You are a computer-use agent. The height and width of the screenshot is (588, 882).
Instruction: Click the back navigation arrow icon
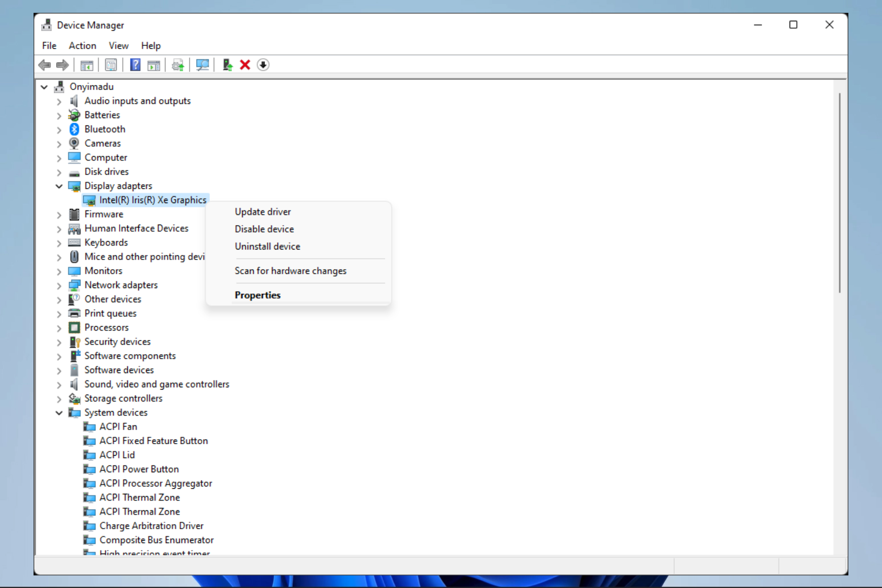[x=44, y=64]
